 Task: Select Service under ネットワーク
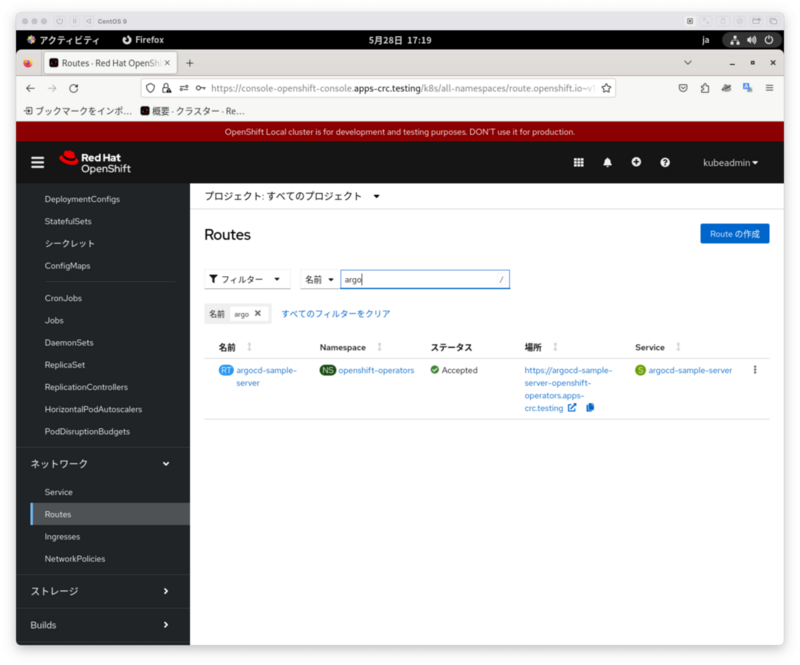pyautogui.click(x=59, y=492)
